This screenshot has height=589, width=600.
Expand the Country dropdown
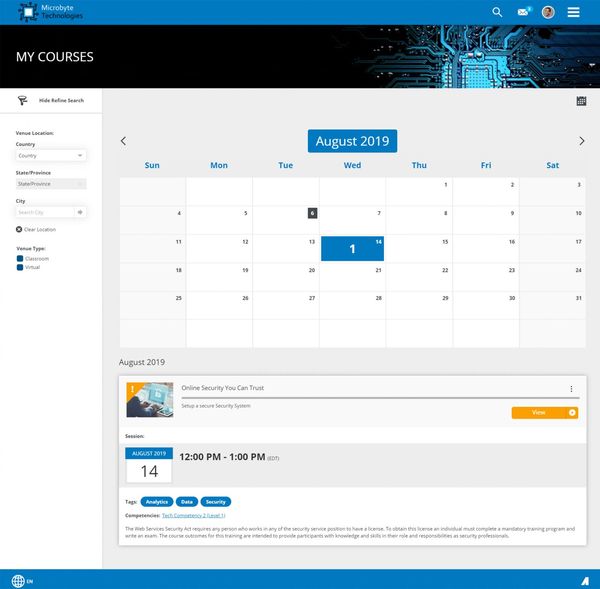tap(51, 156)
